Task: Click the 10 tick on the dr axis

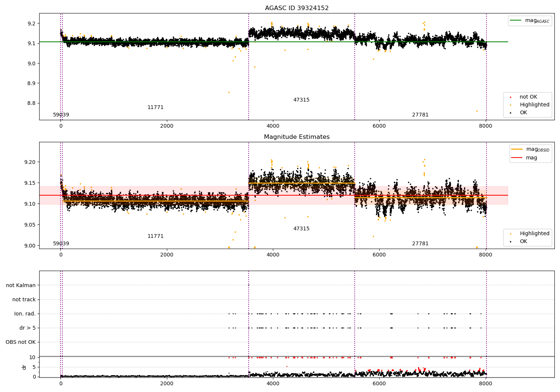Action: point(32,358)
